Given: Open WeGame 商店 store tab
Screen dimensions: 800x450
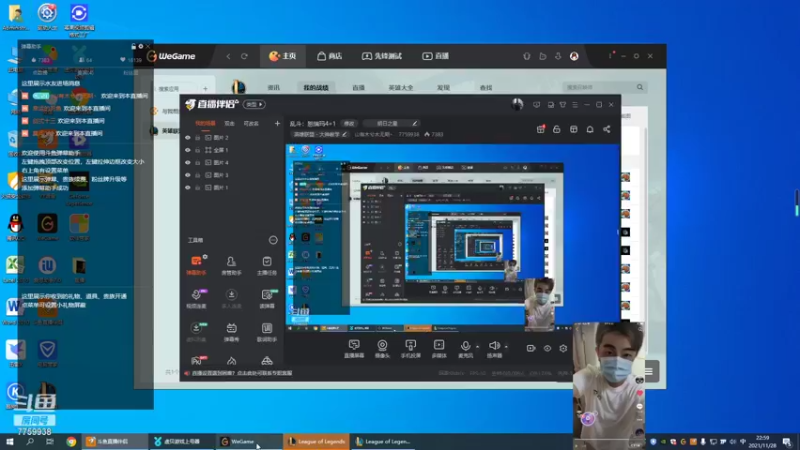Looking at the screenshot, I should pos(329,56).
